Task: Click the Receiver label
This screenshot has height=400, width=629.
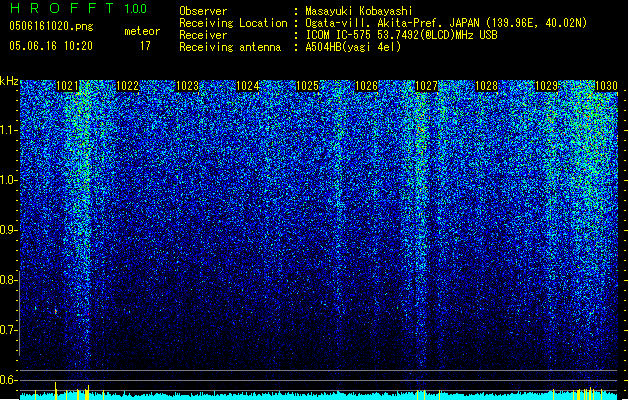Action: [203, 35]
